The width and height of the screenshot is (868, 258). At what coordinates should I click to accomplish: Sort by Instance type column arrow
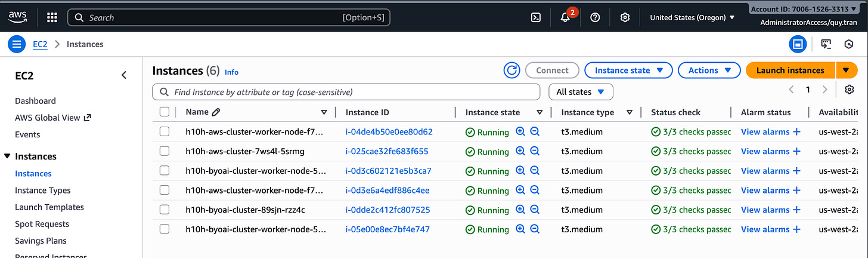(629, 112)
